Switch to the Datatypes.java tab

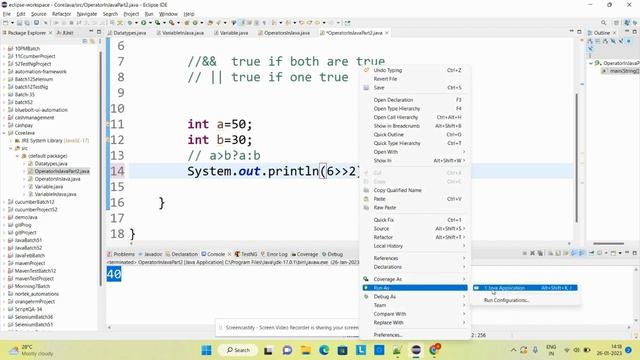(129, 33)
